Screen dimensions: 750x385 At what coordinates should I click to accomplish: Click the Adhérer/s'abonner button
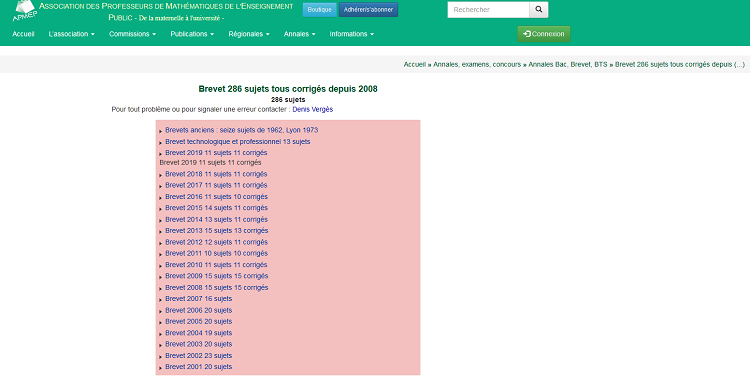click(x=368, y=10)
